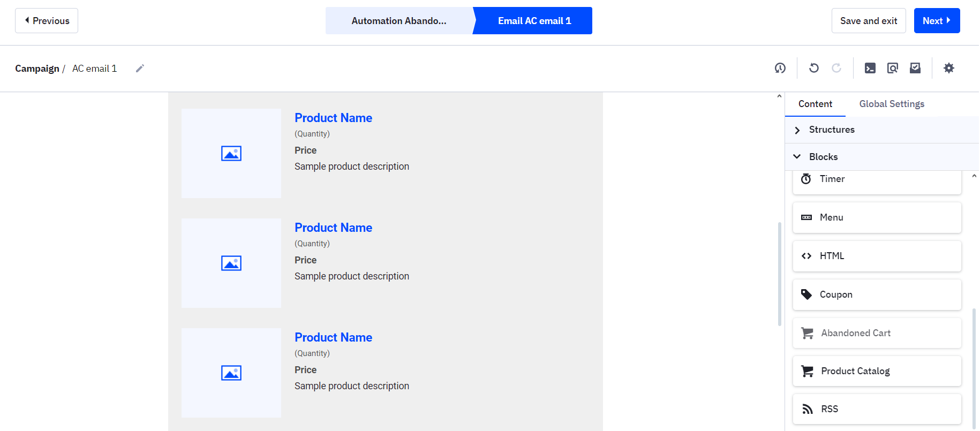Go to the Automation Abando... step
This screenshot has width=980, height=431.
click(398, 21)
